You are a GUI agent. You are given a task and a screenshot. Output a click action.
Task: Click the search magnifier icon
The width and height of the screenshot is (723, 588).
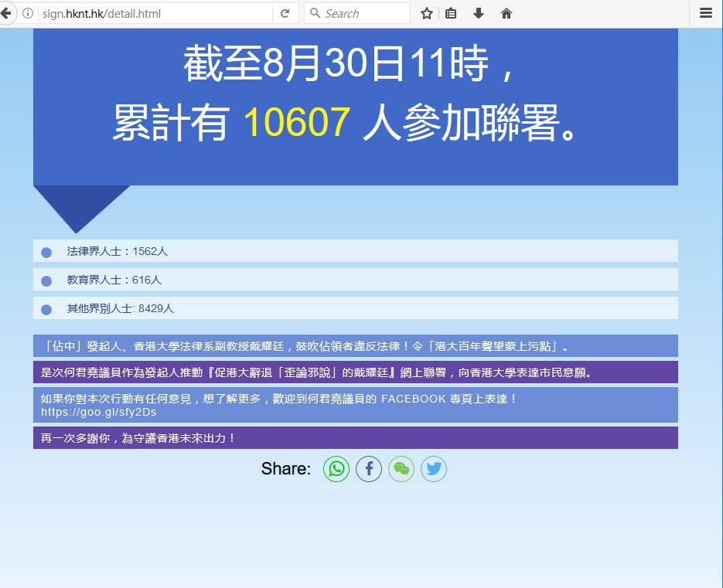pos(315,13)
